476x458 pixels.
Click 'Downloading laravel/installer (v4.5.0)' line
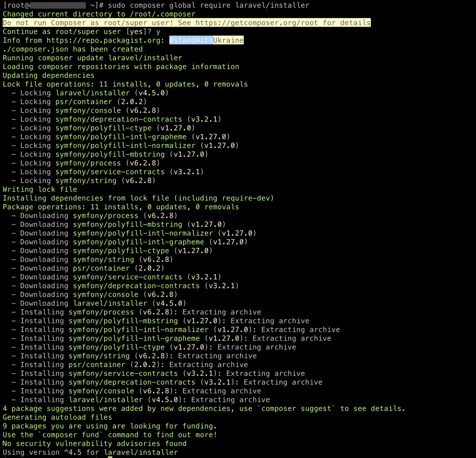99,303
